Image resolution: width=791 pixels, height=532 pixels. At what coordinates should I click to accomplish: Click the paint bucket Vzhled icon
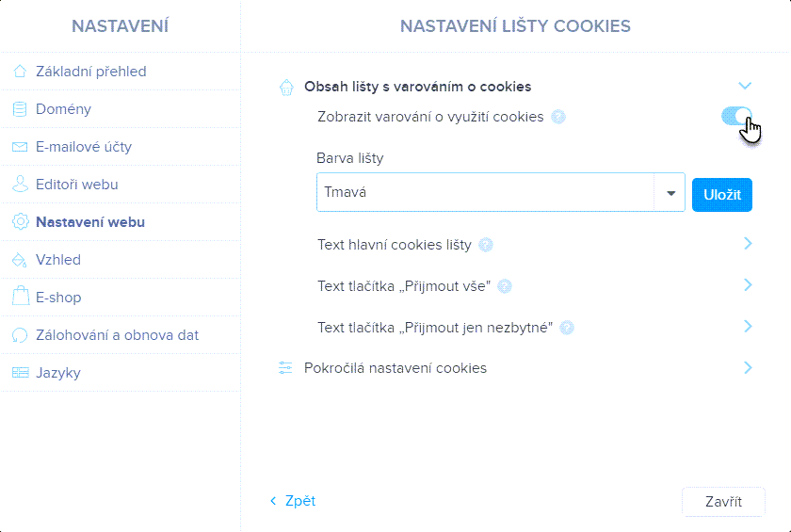pyautogui.click(x=20, y=260)
